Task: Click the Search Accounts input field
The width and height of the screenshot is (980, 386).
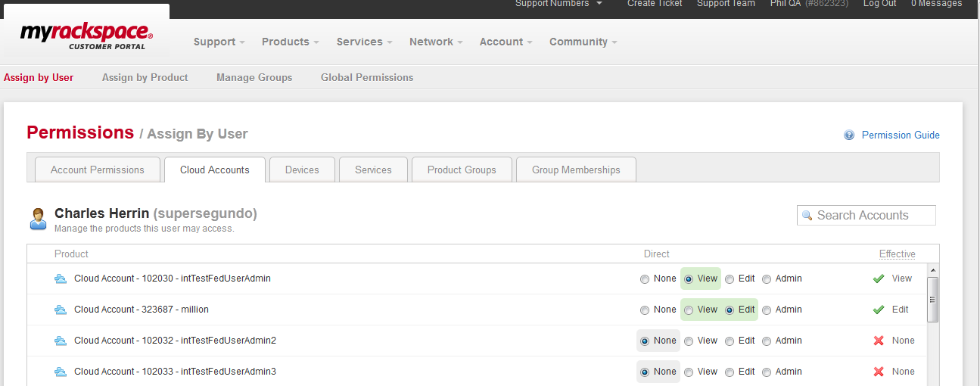Action: tap(866, 216)
